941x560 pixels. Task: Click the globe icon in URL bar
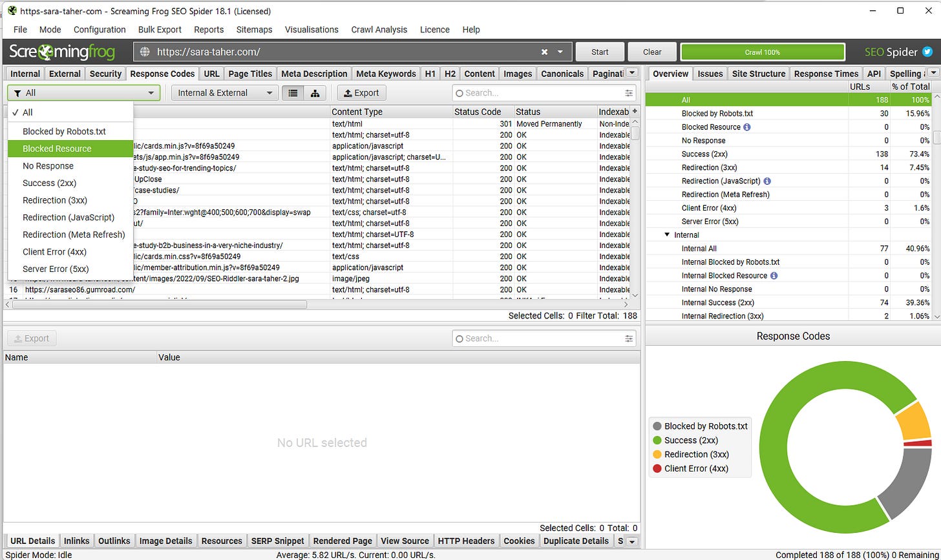tap(145, 52)
